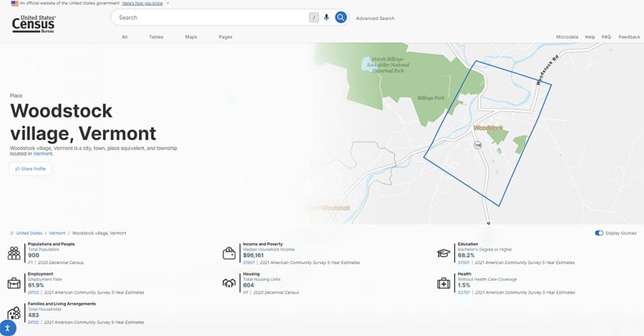The width and height of the screenshot is (644, 336).
Task: Click the Income and Poverty wallet icon
Action: (229, 253)
